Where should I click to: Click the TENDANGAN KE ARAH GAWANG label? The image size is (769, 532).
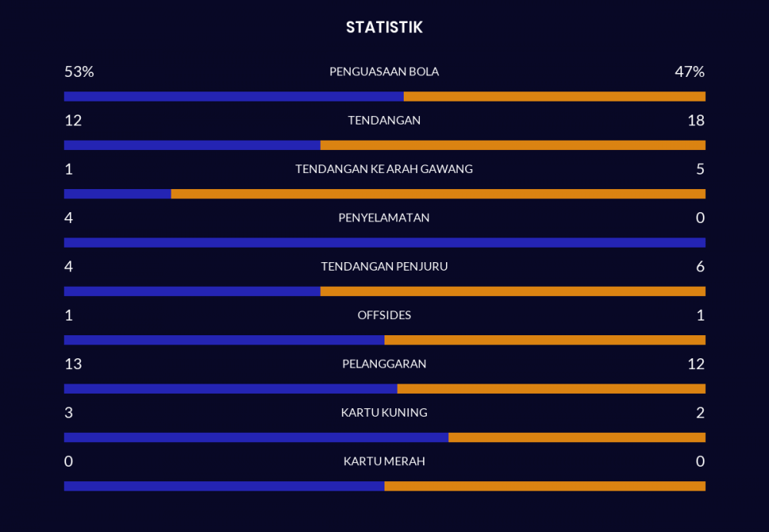[384, 169]
